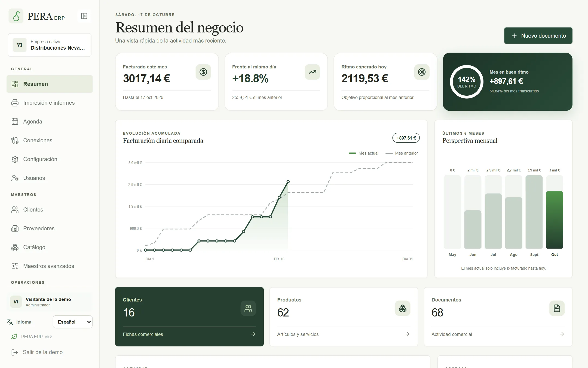Click the printer icon for Impresión e informes
The height and width of the screenshot is (368, 588).
pyautogui.click(x=15, y=103)
